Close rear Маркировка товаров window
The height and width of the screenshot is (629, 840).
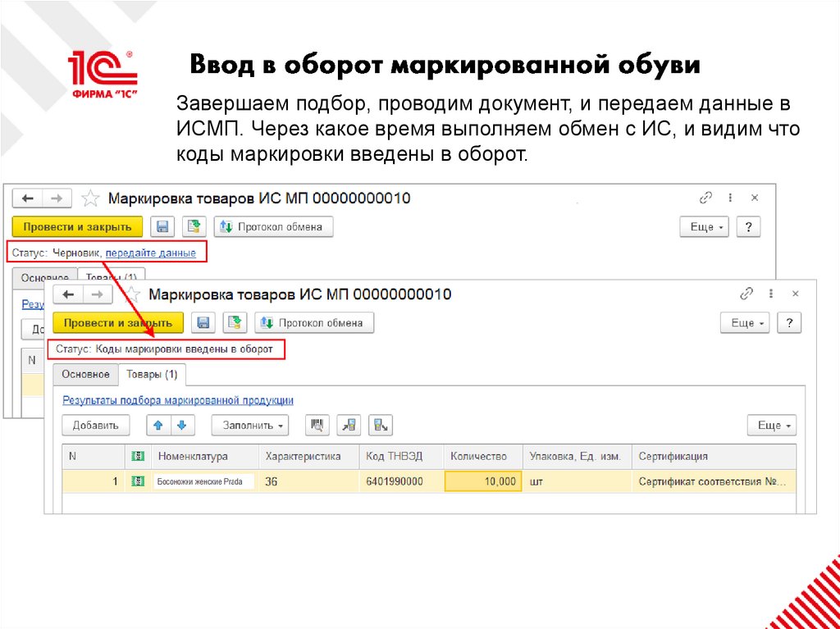tap(755, 198)
